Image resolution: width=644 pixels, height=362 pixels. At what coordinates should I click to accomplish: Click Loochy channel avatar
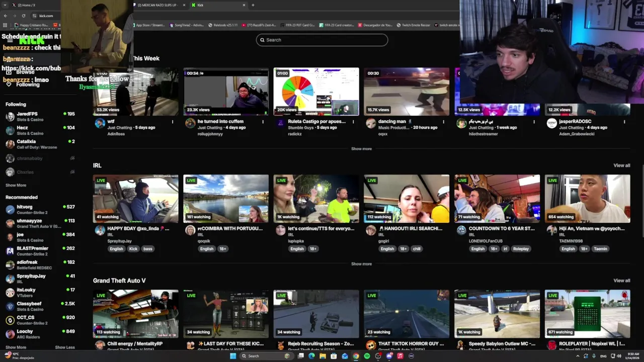click(10, 334)
